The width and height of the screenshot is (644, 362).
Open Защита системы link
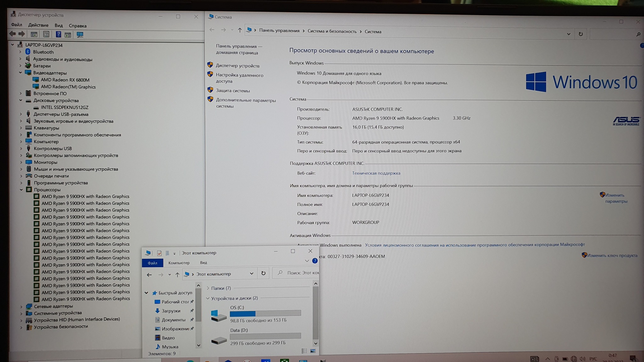point(233,90)
